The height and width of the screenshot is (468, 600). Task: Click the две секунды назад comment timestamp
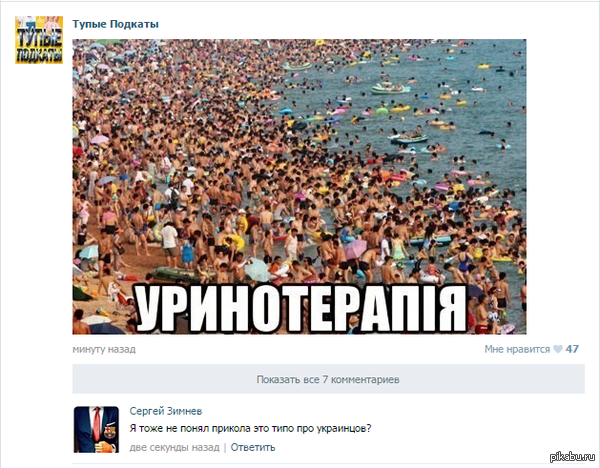[x=174, y=447]
